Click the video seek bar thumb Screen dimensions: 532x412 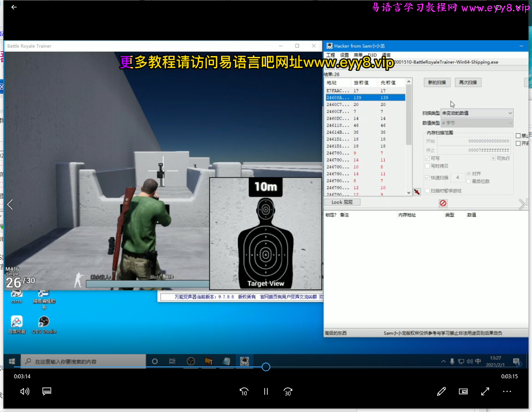point(266,367)
